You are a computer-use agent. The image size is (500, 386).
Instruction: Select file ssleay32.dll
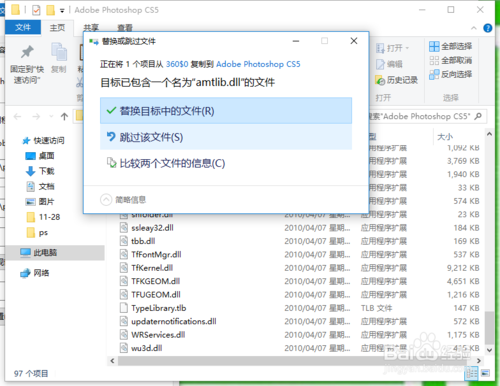coord(152,228)
